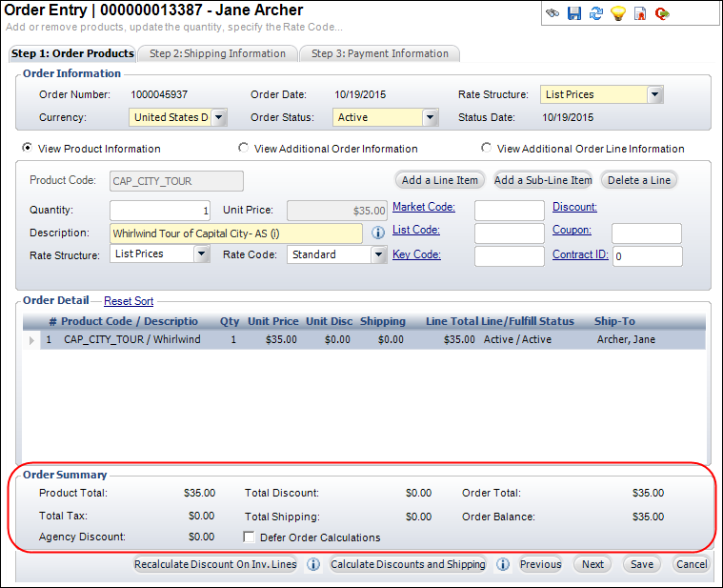Screen dimensions: 723x588
Task: Click the blue refresh arrows icon
Action: [596, 13]
